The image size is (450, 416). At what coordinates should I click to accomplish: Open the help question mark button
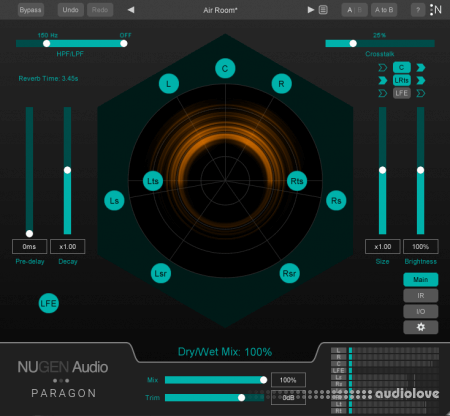point(418,10)
